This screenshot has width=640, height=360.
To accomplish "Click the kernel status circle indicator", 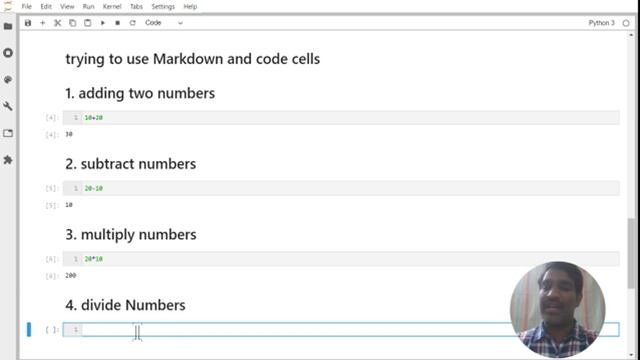I will tap(626, 23).
